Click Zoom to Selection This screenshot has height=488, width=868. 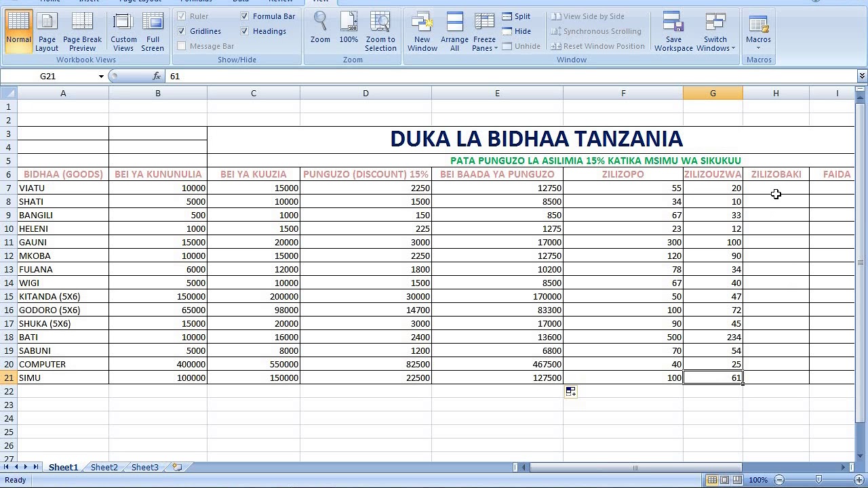pyautogui.click(x=380, y=30)
